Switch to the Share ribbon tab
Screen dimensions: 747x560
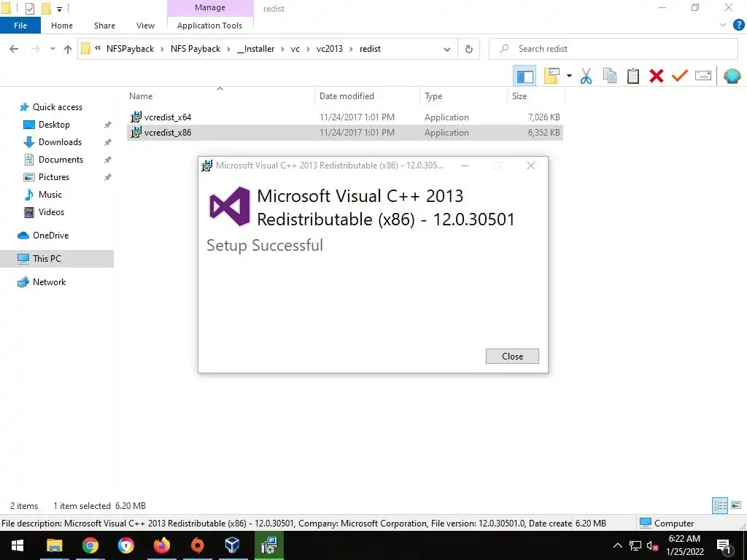coord(104,26)
